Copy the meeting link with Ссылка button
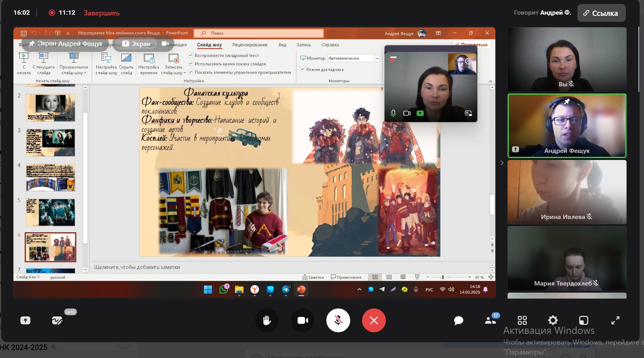 point(601,13)
